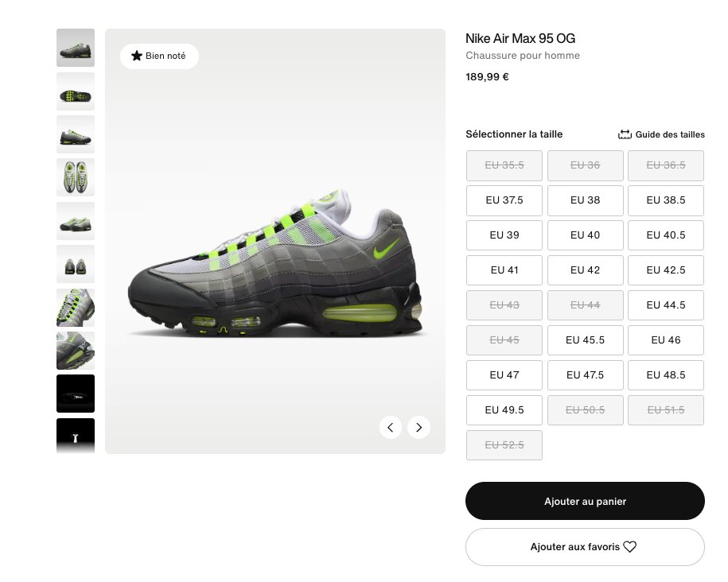Show the previous product image arrow

tap(391, 428)
